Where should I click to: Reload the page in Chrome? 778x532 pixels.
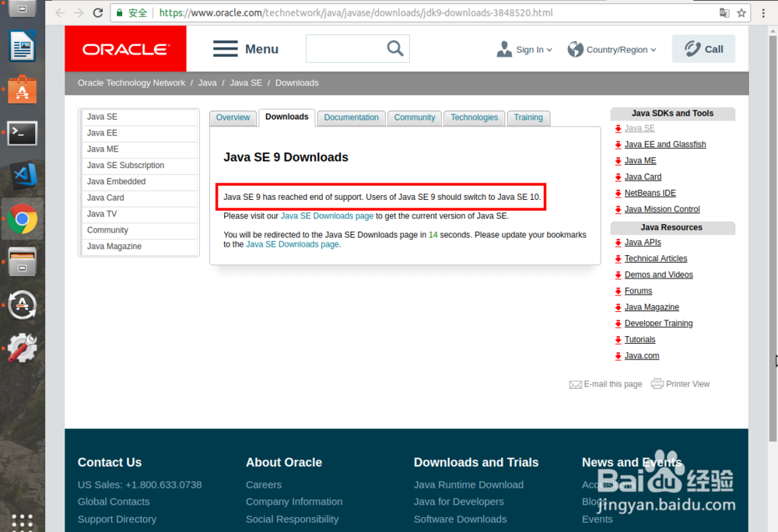tap(98, 13)
